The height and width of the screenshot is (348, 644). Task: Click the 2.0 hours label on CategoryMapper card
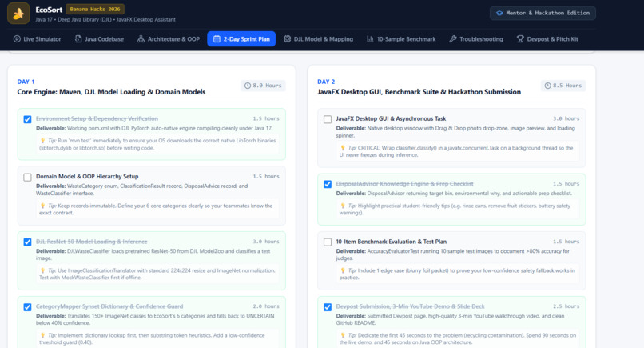pyautogui.click(x=266, y=306)
